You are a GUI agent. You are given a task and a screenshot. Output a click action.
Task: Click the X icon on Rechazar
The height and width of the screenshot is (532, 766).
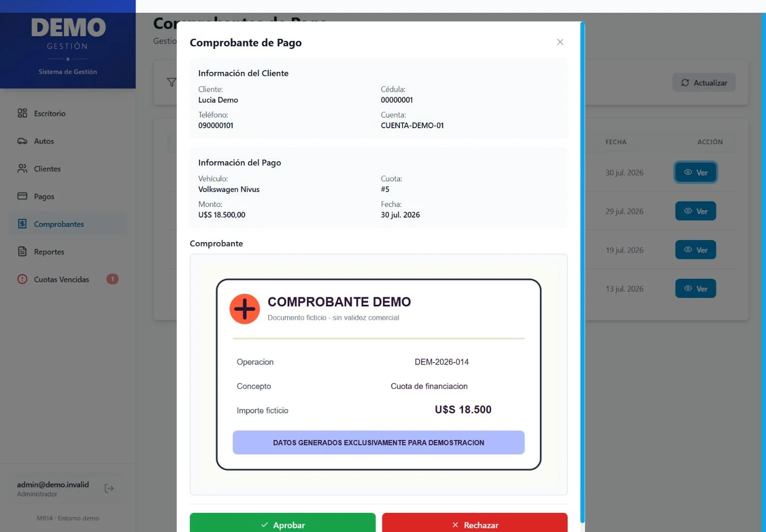point(455,525)
